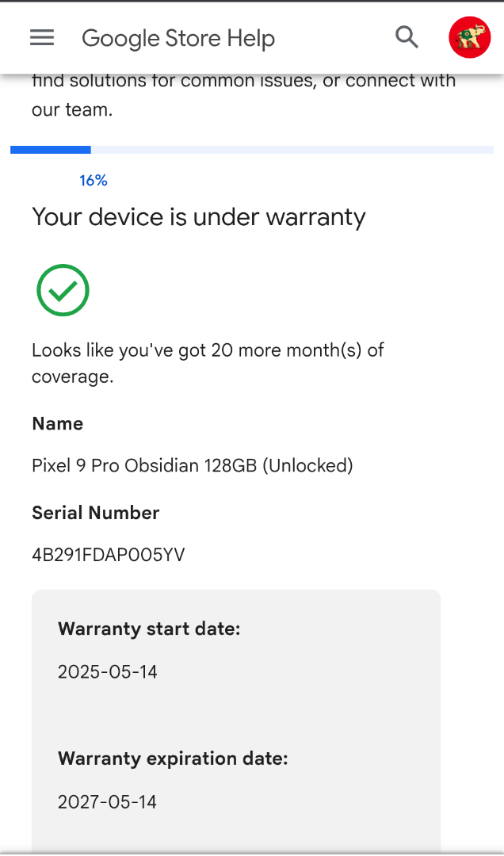504x856 pixels.
Task: Click the Google Store Help title
Action: (x=178, y=38)
